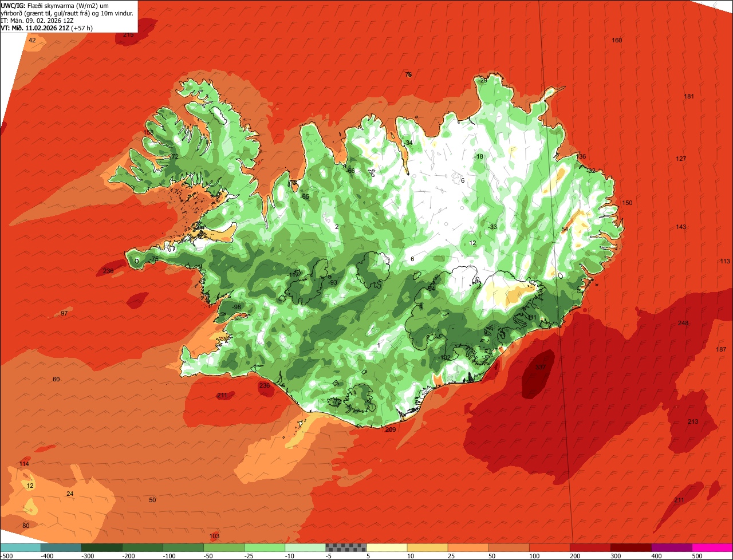Click the 113 value on the map
Image resolution: width=733 pixels, height=560 pixels.
point(725,261)
